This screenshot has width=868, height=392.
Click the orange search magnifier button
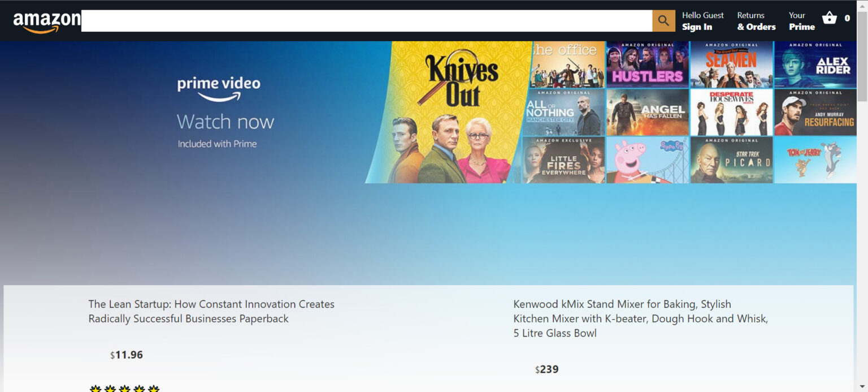[663, 21]
